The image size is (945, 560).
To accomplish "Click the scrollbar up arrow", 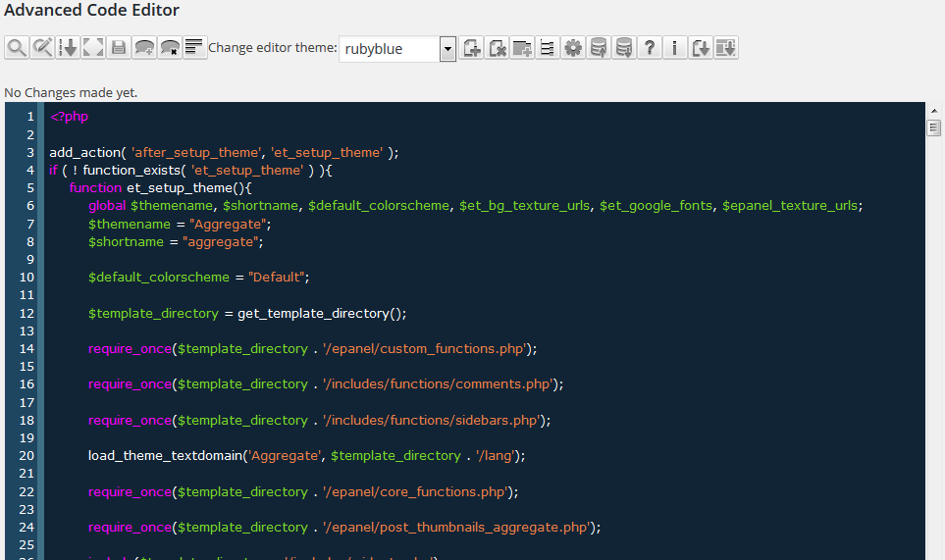I will click(x=933, y=111).
